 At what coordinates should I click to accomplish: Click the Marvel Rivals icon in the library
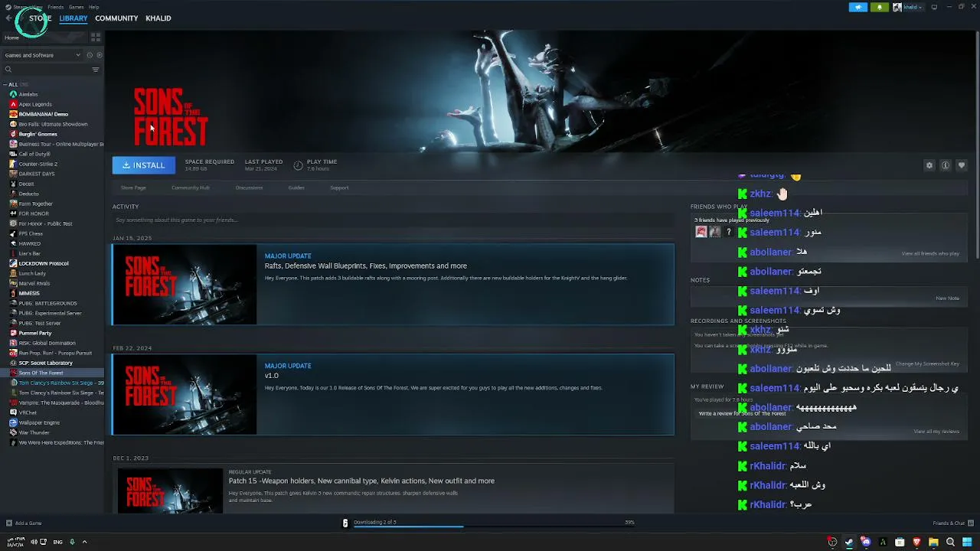(13, 283)
